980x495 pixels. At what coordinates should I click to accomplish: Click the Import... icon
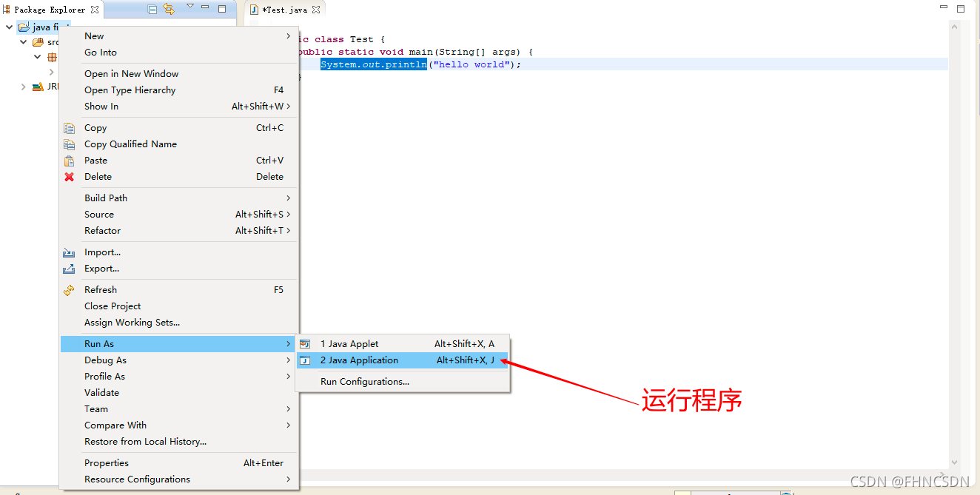tap(69, 252)
